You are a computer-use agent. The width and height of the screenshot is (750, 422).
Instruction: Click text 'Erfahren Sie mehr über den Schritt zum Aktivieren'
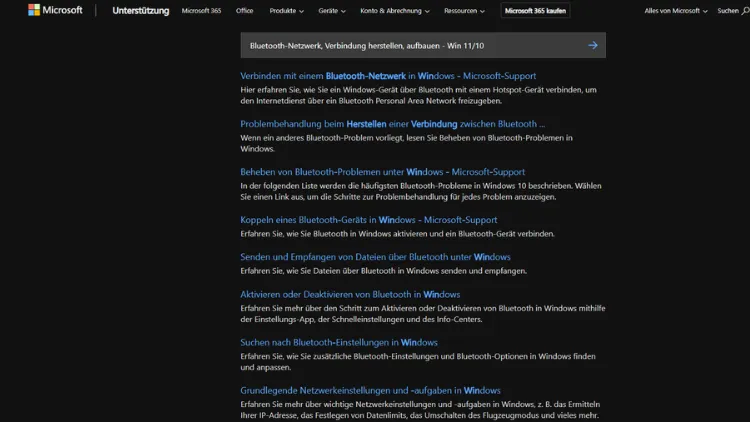pyautogui.click(x=423, y=313)
